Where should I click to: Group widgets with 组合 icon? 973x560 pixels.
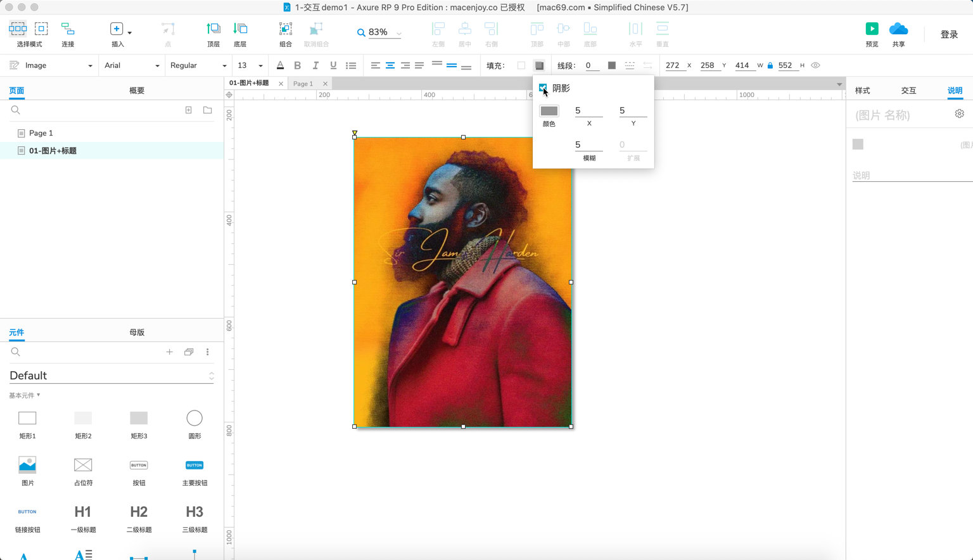(286, 29)
